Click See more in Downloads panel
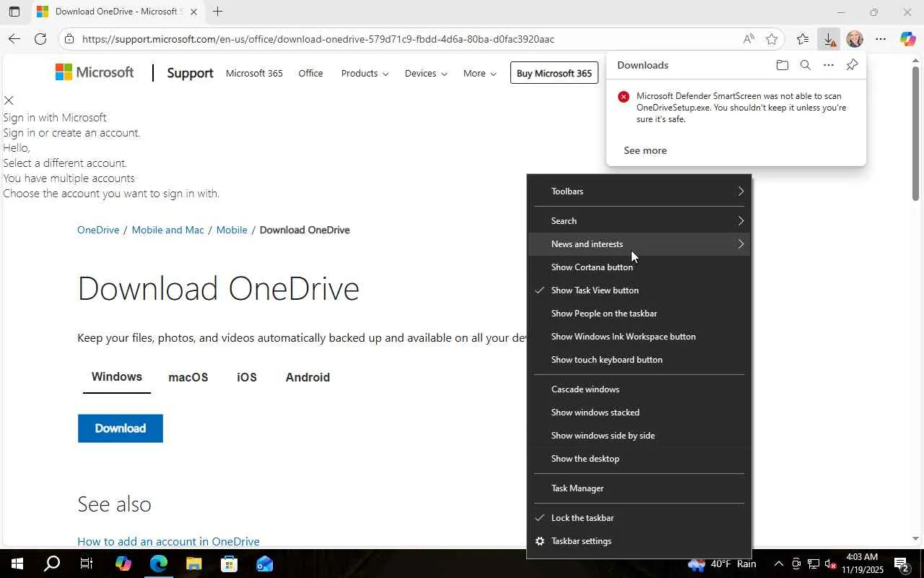This screenshot has width=924, height=578. point(645,150)
